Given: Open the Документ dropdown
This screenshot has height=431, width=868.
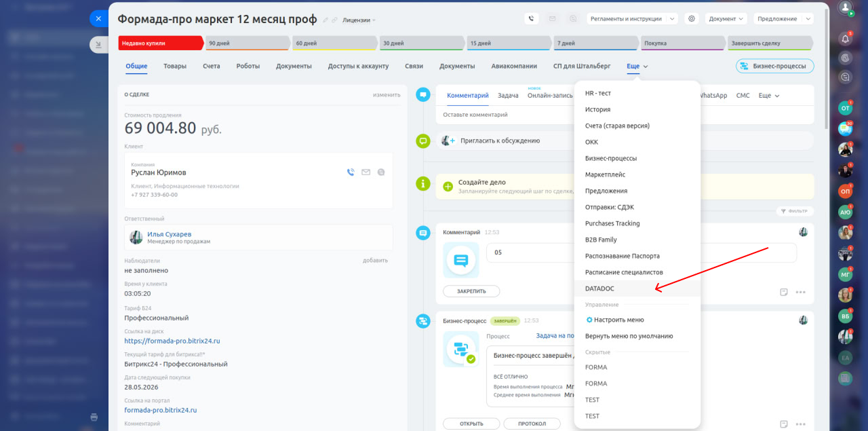Looking at the screenshot, I should (726, 19).
